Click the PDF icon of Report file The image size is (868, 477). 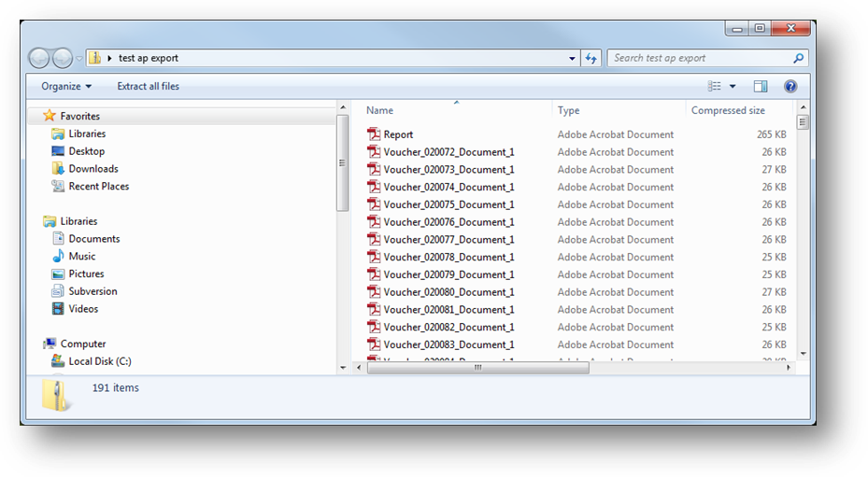374,134
